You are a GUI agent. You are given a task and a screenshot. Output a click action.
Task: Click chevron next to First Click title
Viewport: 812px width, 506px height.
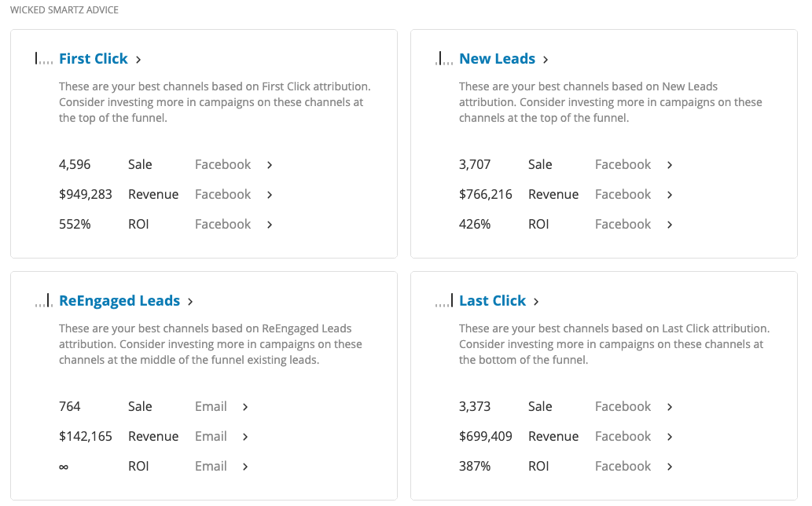[138, 60]
